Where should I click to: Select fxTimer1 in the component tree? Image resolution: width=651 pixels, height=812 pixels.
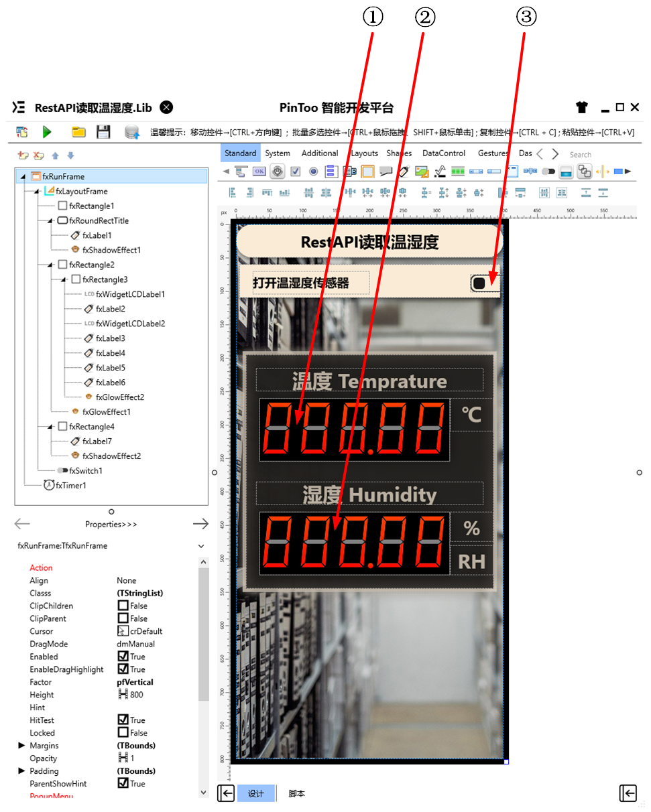70,485
